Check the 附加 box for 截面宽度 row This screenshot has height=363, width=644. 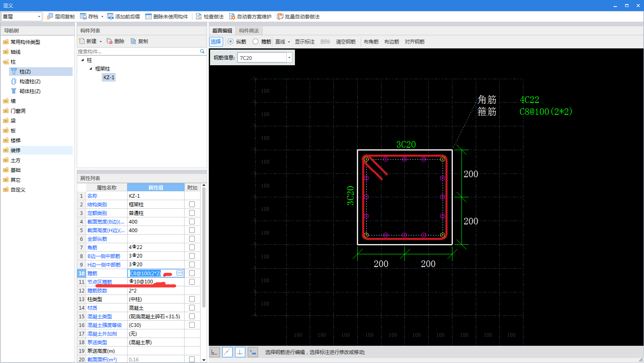(x=192, y=221)
